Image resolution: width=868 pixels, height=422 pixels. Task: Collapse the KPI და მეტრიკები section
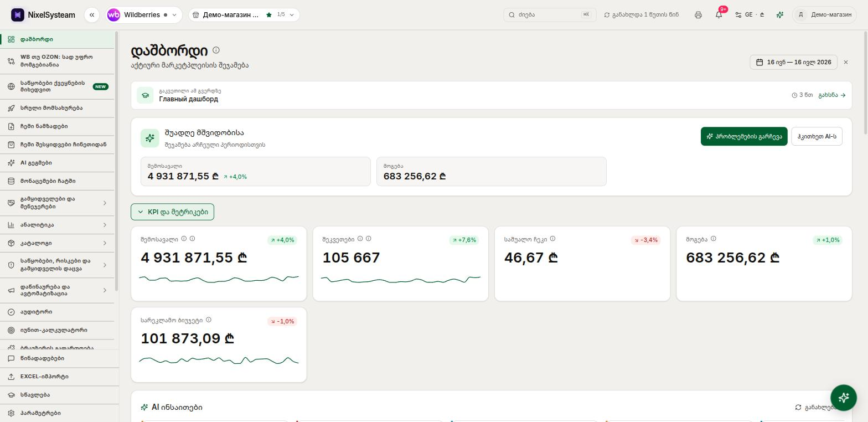[x=172, y=212]
